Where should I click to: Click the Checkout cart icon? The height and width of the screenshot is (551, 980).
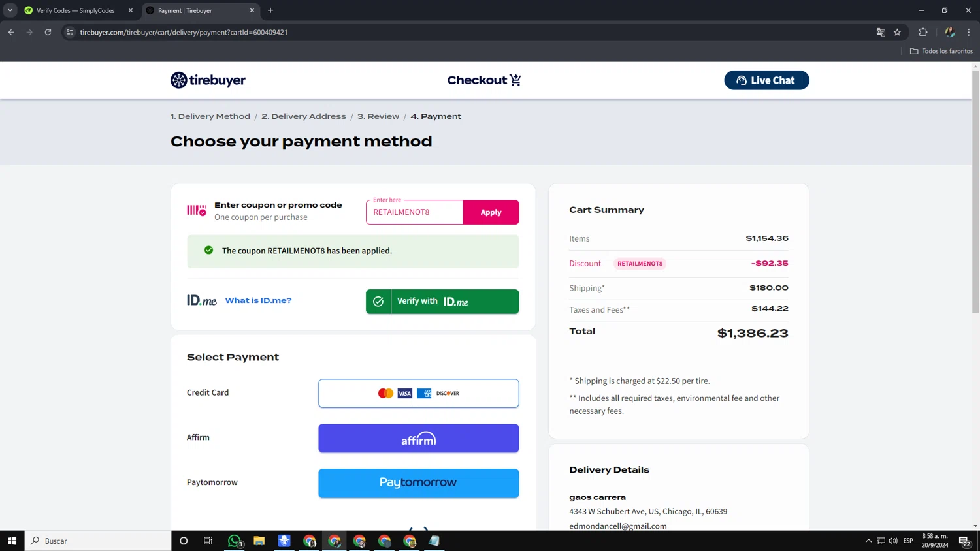point(515,80)
